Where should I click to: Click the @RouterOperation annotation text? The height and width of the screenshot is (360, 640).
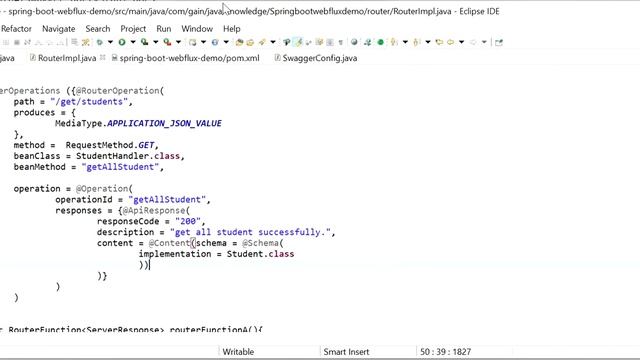tap(117, 91)
